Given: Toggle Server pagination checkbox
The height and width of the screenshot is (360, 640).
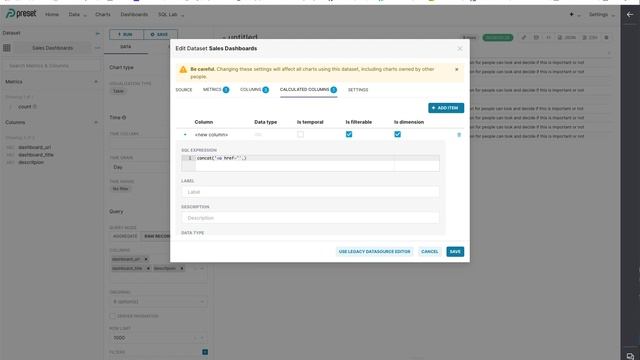Looking at the screenshot, I should [x=113, y=316].
